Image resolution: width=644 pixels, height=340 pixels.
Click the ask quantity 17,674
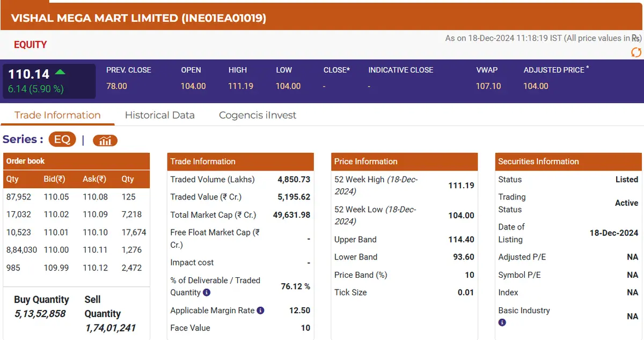[134, 232]
